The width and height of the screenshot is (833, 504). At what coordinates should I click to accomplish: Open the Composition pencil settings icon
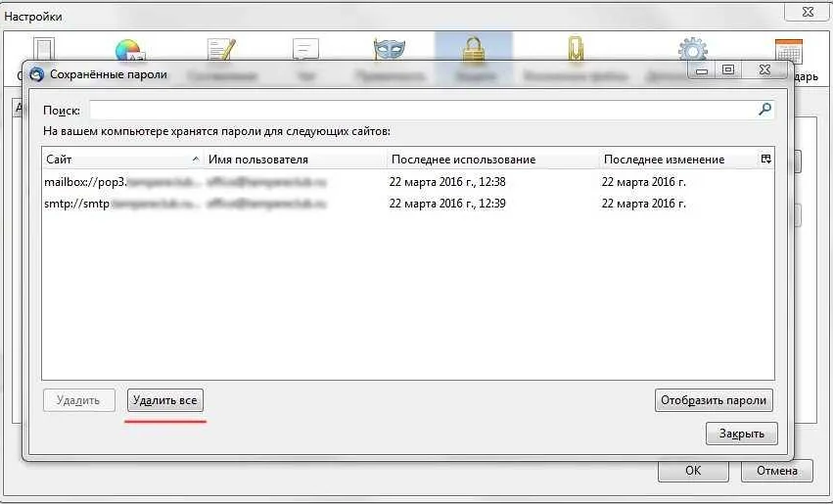tap(221, 49)
